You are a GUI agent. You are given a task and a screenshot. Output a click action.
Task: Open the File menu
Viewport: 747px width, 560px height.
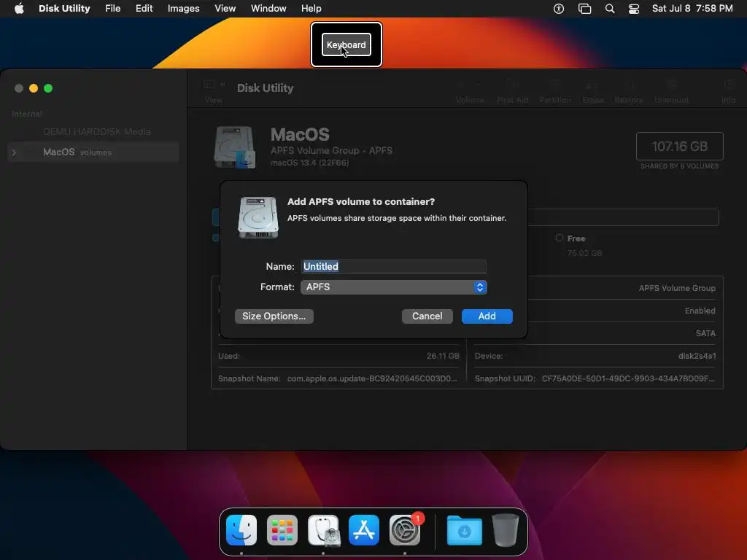tap(113, 9)
